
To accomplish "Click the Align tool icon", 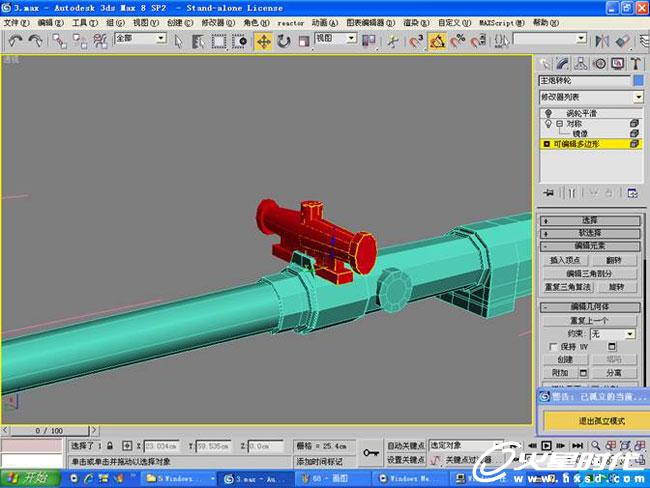I will point(623,41).
